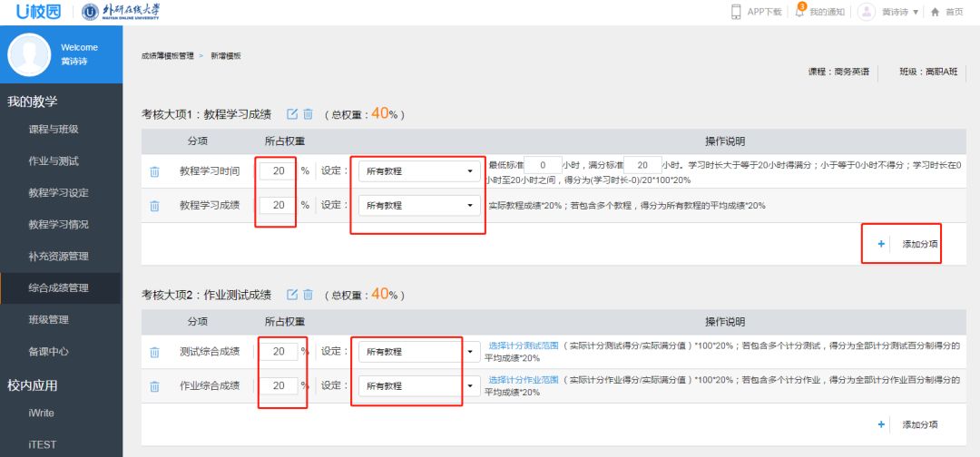Viewport: 980px width, 457px height.
Task: Click 课程：商务英语 label
Action: click(838, 72)
